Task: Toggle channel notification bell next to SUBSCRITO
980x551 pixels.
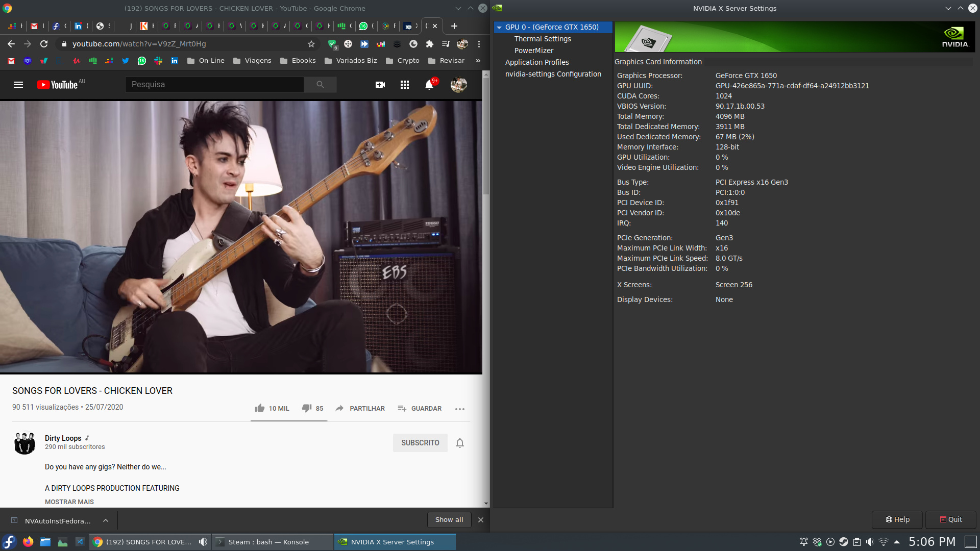Action: [460, 443]
